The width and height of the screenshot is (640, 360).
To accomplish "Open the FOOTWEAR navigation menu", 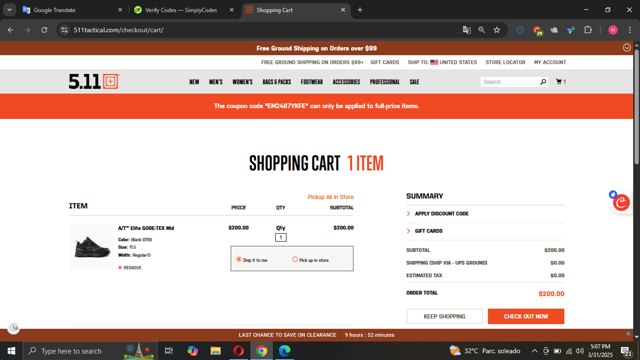I will [312, 82].
